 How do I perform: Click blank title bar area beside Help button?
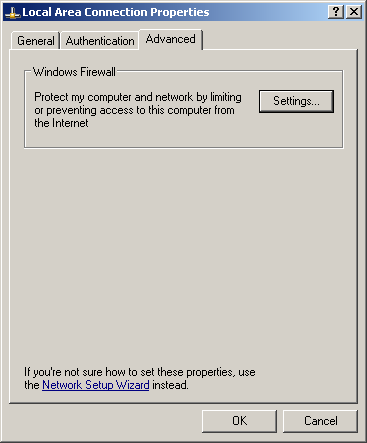(267, 12)
